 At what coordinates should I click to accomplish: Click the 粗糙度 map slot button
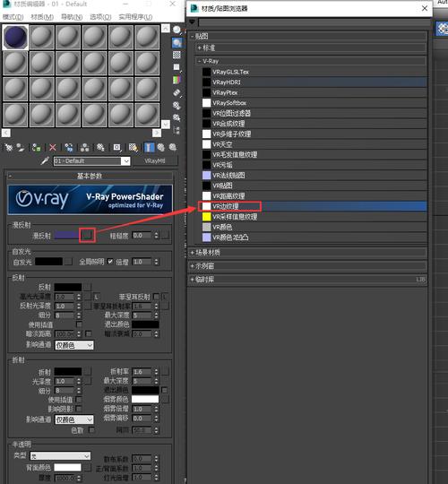pyautogui.click(x=166, y=235)
